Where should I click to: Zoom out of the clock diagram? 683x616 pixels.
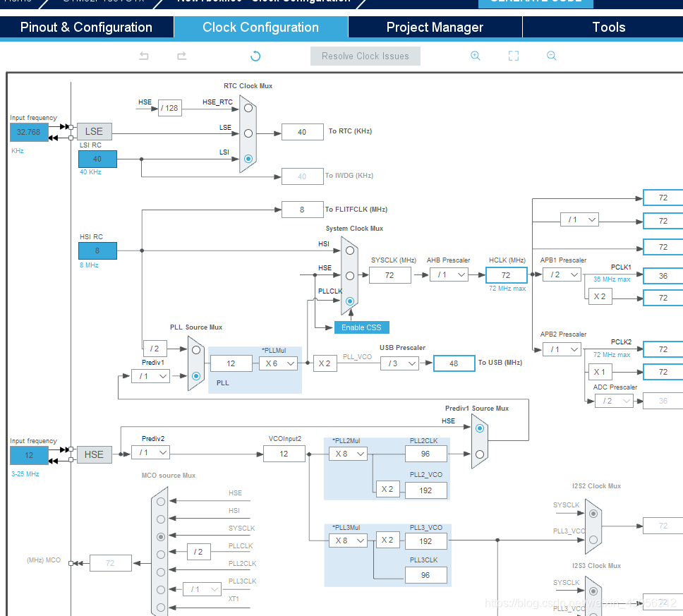(552, 56)
